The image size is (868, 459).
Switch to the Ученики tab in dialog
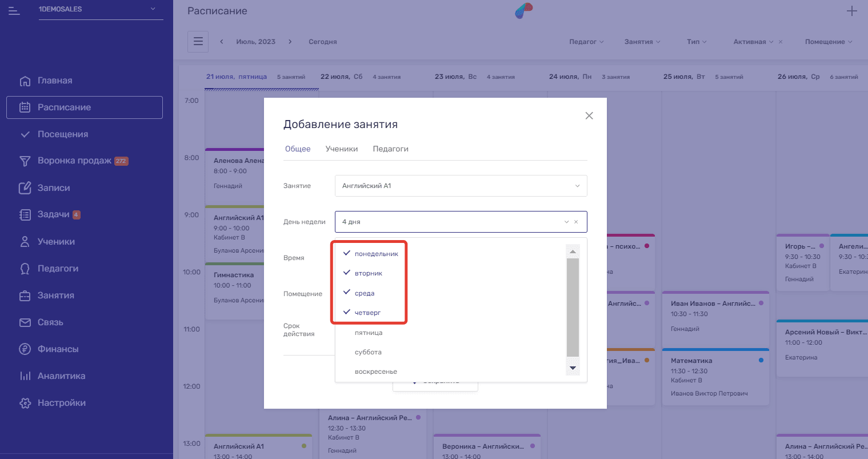click(x=341, y=149)
